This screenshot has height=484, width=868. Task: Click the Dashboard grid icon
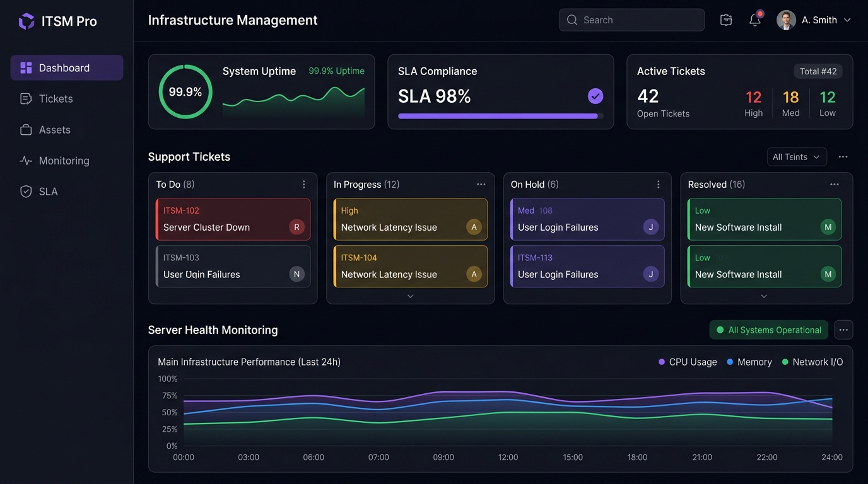pyautogui.click(x=26, y=67)
